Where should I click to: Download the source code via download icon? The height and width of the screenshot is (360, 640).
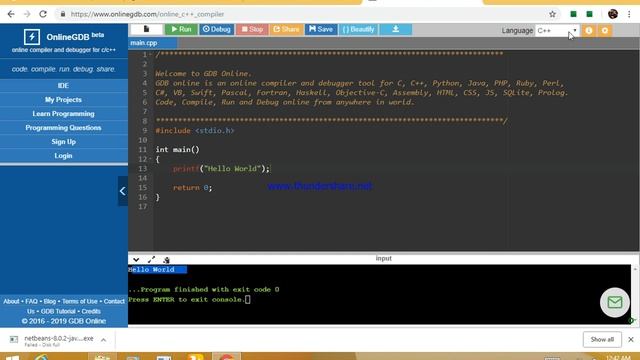396,29
